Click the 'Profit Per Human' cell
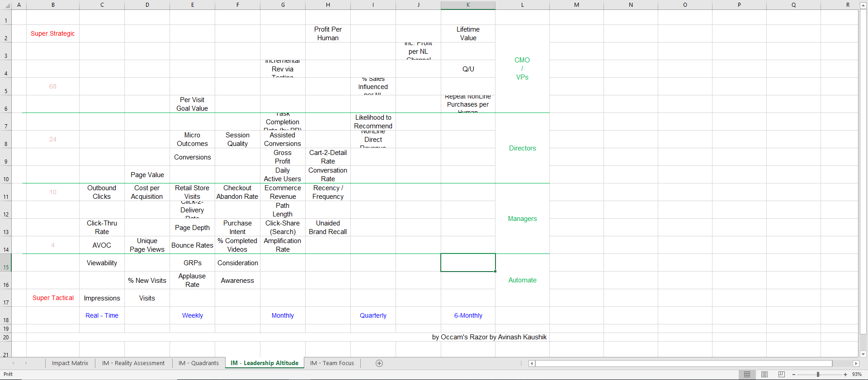The width and height of the screenshot is (868, 380). click(x=328, y=33)
